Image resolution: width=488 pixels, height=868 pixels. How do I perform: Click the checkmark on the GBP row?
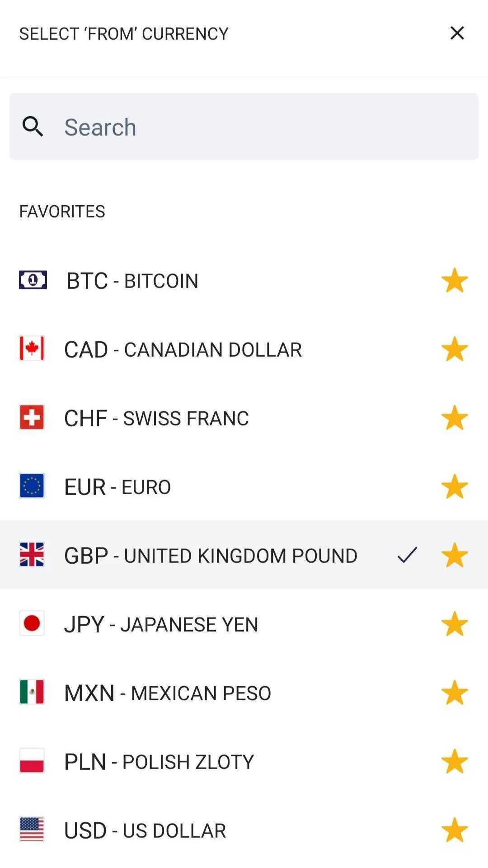click(407, 555)
